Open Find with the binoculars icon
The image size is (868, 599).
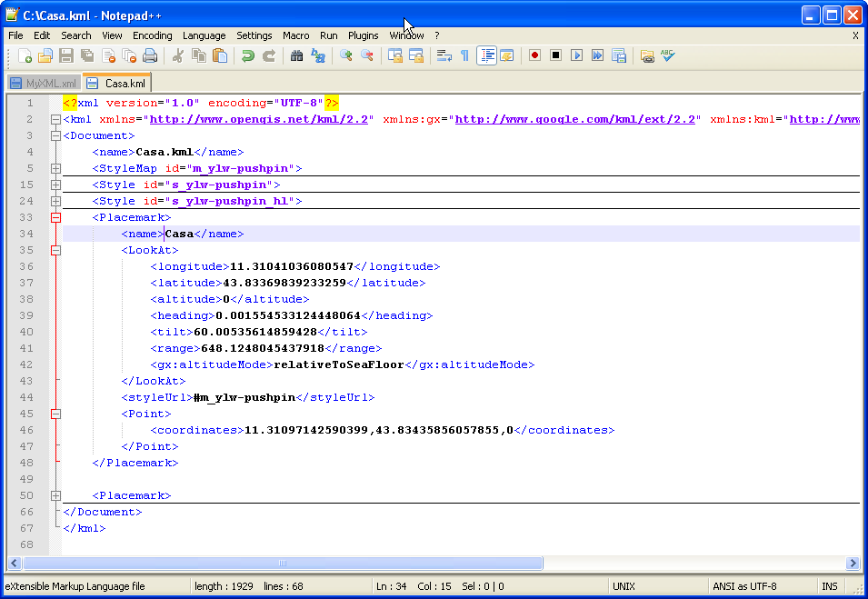click(296, 55)
